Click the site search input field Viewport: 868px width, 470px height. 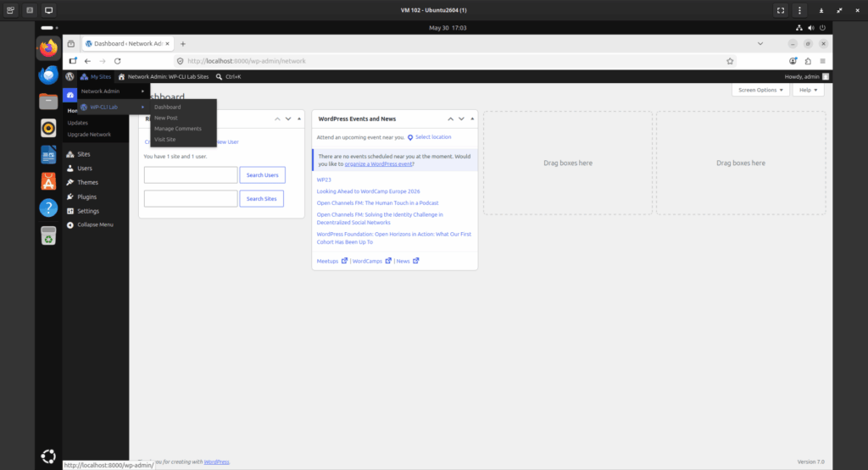[191, 199]
